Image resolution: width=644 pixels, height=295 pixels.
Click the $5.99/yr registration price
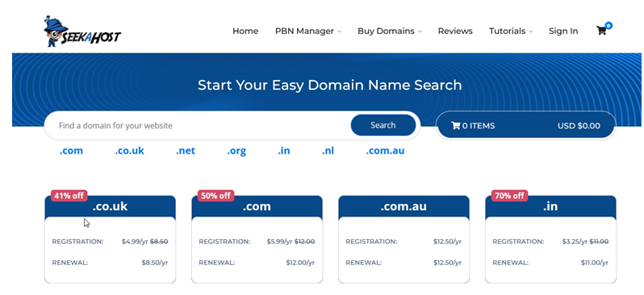tap(280, 242)
